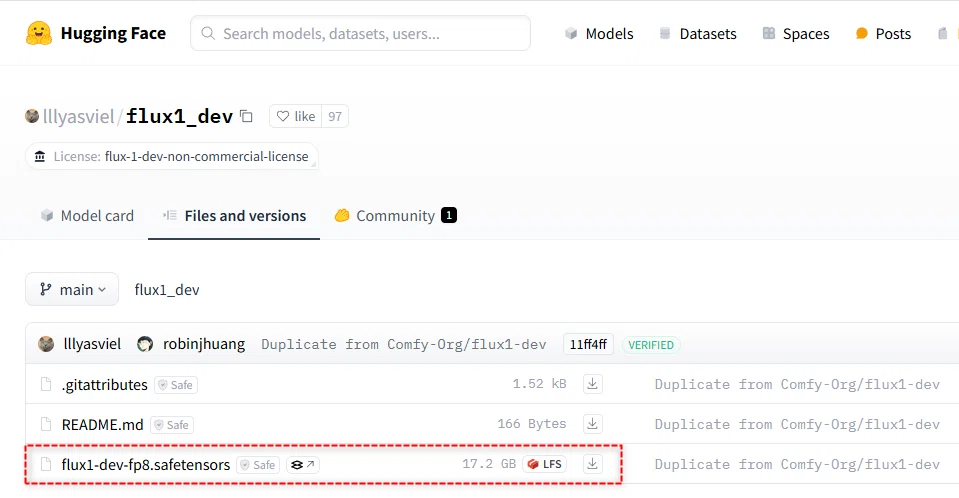959x498 pixels.
Task: Open the README.md commit message link
Action: click(797, 425)
